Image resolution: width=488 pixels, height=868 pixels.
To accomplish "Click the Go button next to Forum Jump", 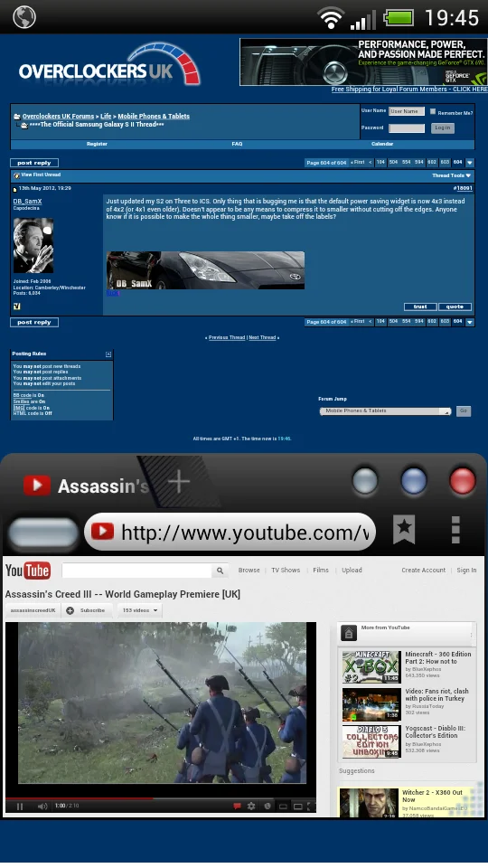I will (464, 410).
